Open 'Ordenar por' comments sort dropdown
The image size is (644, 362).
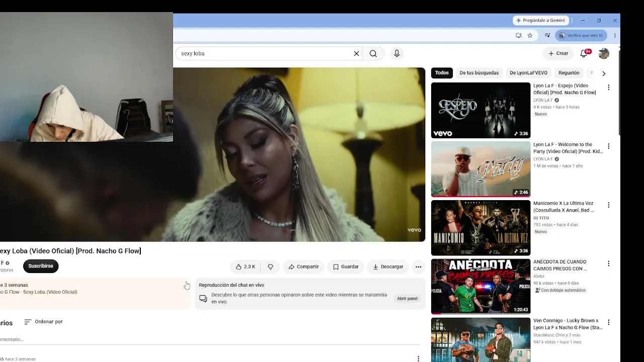tap(43, 322)
